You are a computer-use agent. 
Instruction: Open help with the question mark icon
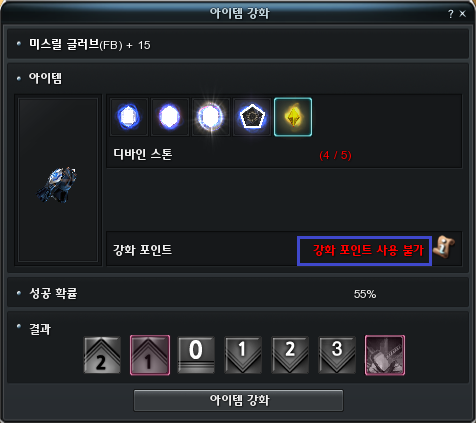click(x=451, y=14)
